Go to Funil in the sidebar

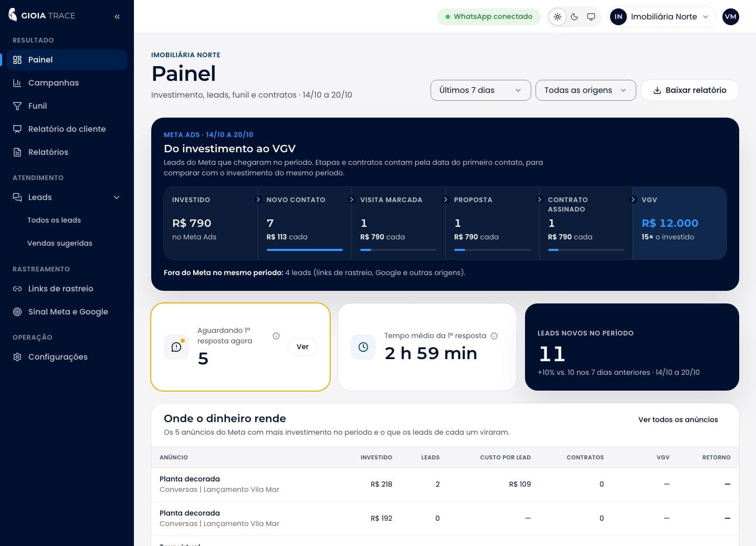tap(67, 106)
